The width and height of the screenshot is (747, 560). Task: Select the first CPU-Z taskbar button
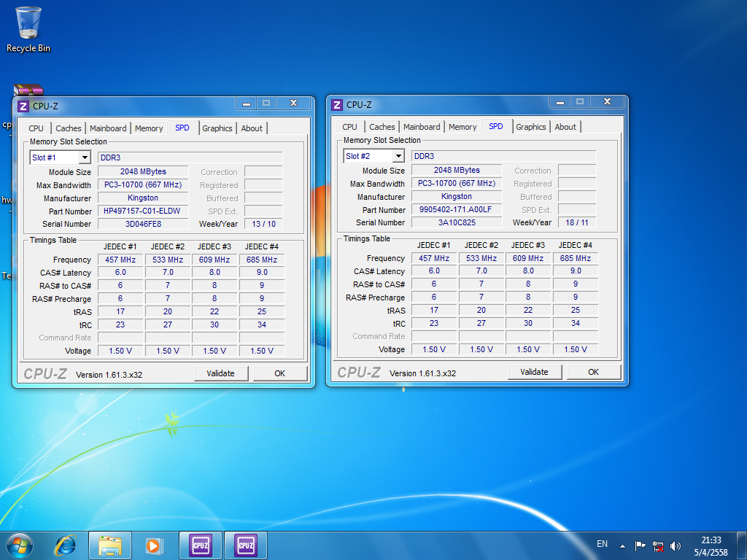coord(201,545)
